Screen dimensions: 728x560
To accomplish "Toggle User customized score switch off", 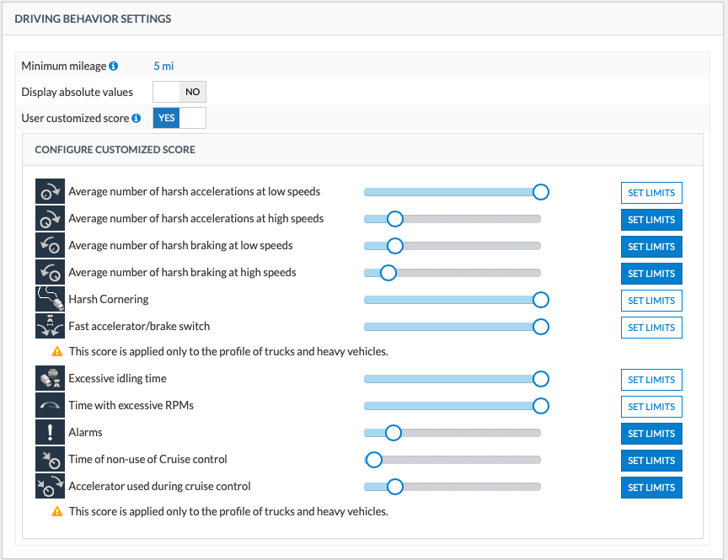I will click(x=179, y=118).
